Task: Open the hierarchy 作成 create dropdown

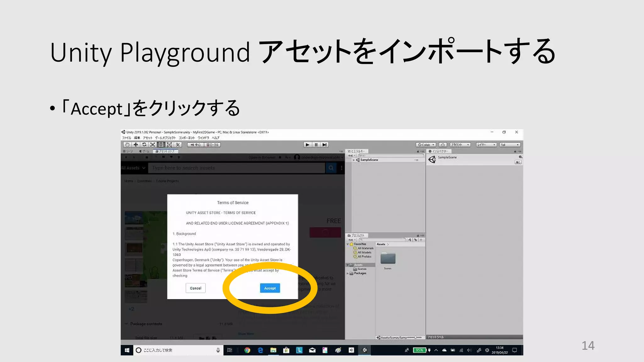Action: pyautogui.click(x=352, y=156)
